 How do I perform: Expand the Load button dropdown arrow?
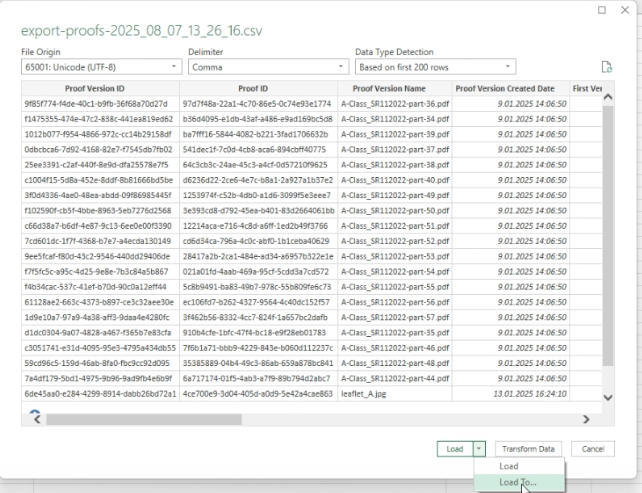(479, 449)
